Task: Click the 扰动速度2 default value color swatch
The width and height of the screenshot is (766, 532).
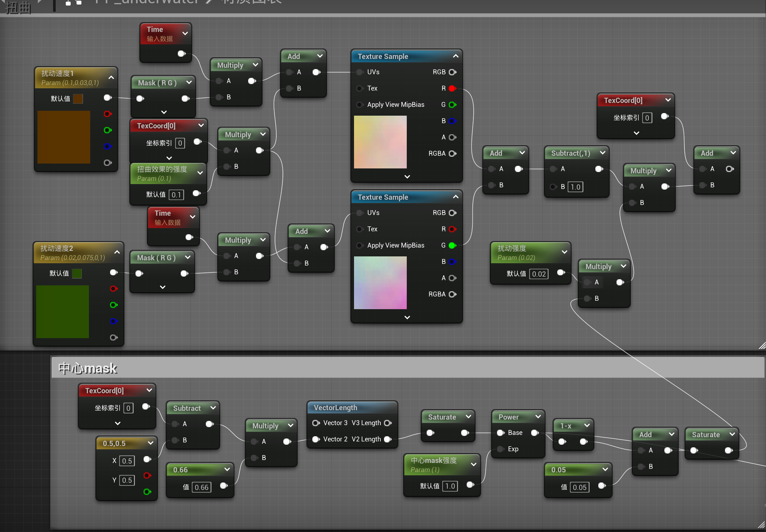Action: 77,273
